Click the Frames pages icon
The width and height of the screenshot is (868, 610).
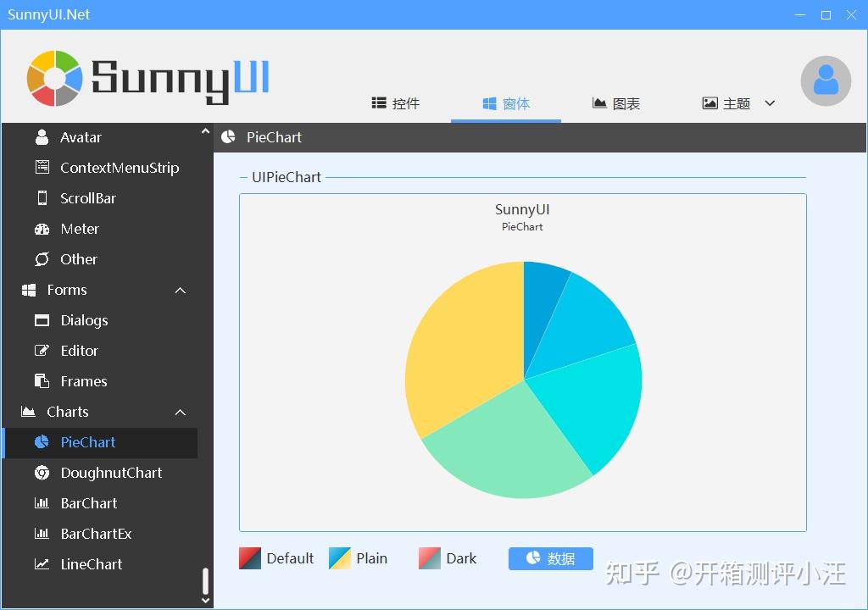coord(42,381)
